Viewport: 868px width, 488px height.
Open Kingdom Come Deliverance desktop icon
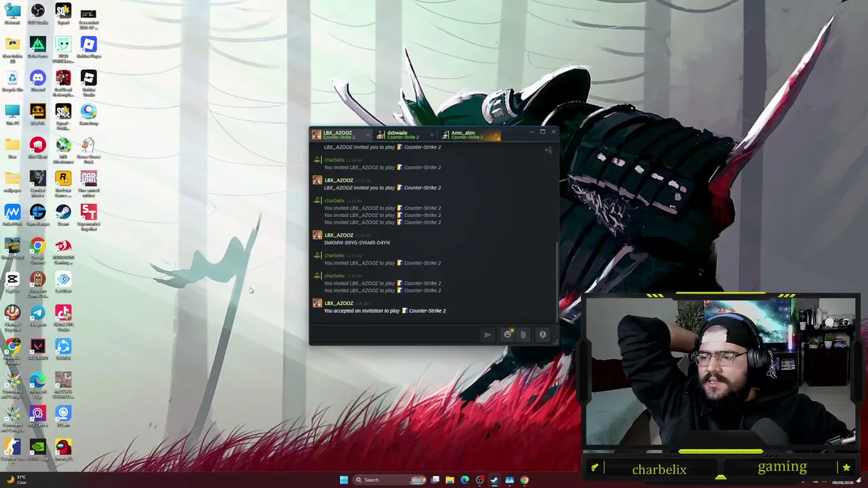coord(37,284)
